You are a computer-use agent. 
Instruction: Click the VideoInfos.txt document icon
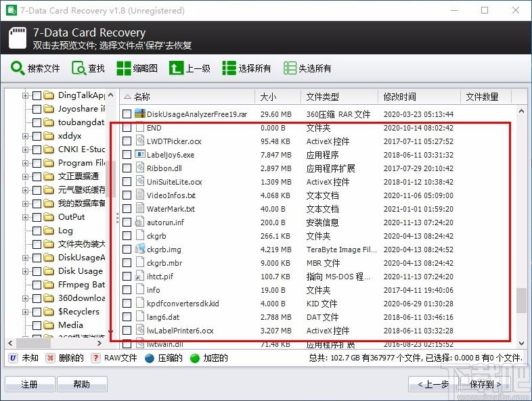tap(140, 195)
